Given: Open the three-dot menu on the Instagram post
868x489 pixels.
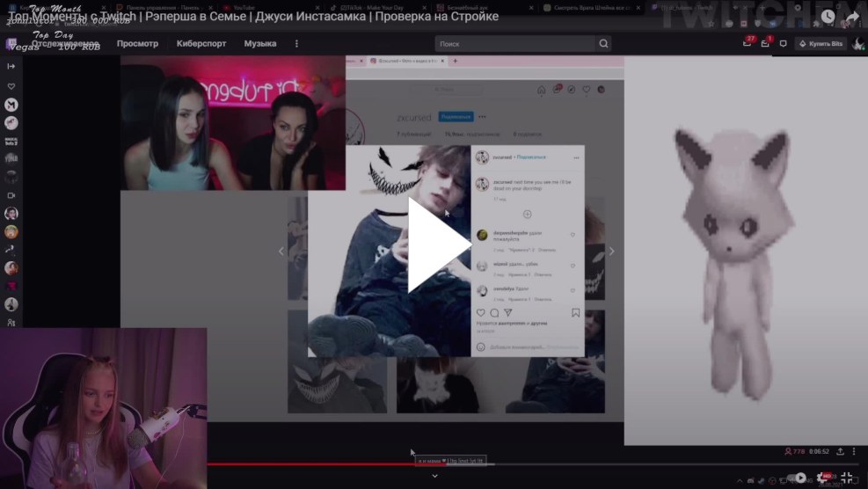Looking at the screenshot, I should click(x=576, y=157).
